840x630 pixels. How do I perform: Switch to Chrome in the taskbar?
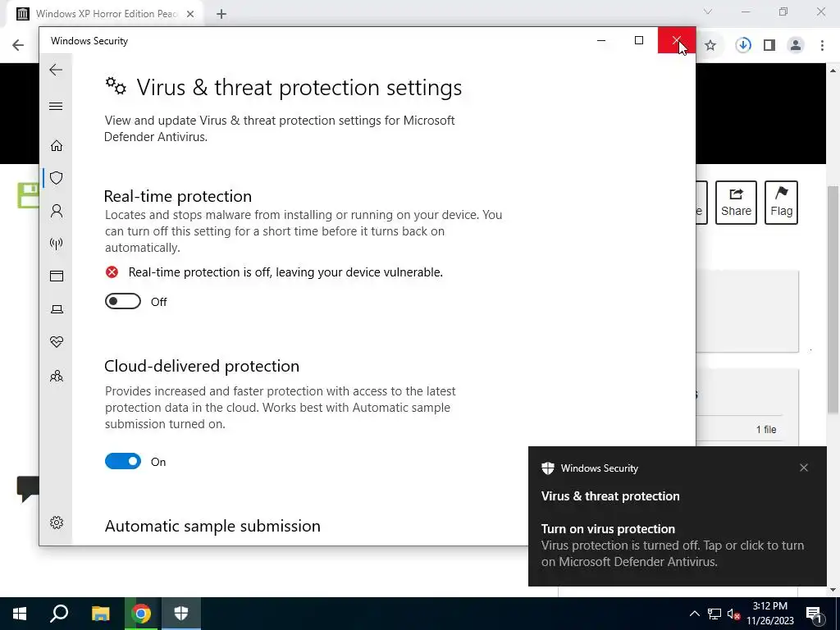[141, 614]
